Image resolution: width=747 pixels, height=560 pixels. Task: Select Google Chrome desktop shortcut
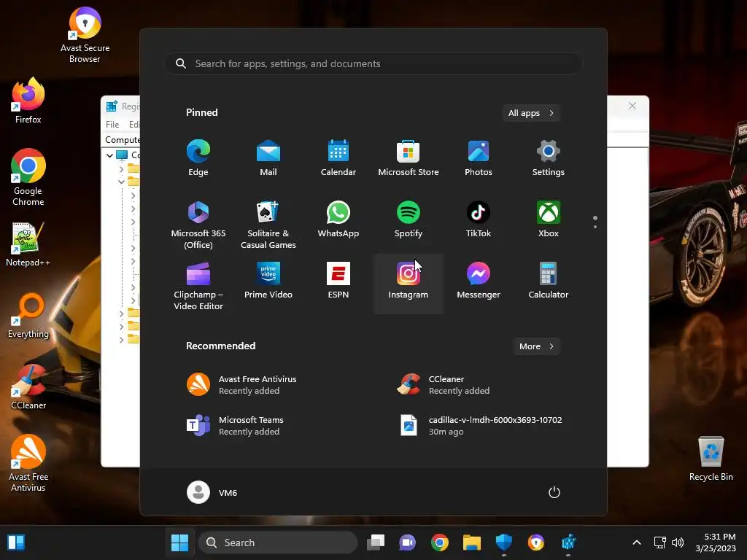(x=28, y=177)
